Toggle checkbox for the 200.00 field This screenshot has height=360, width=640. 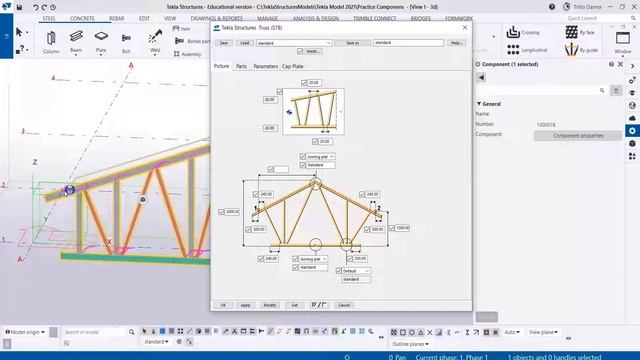(349, 259)
